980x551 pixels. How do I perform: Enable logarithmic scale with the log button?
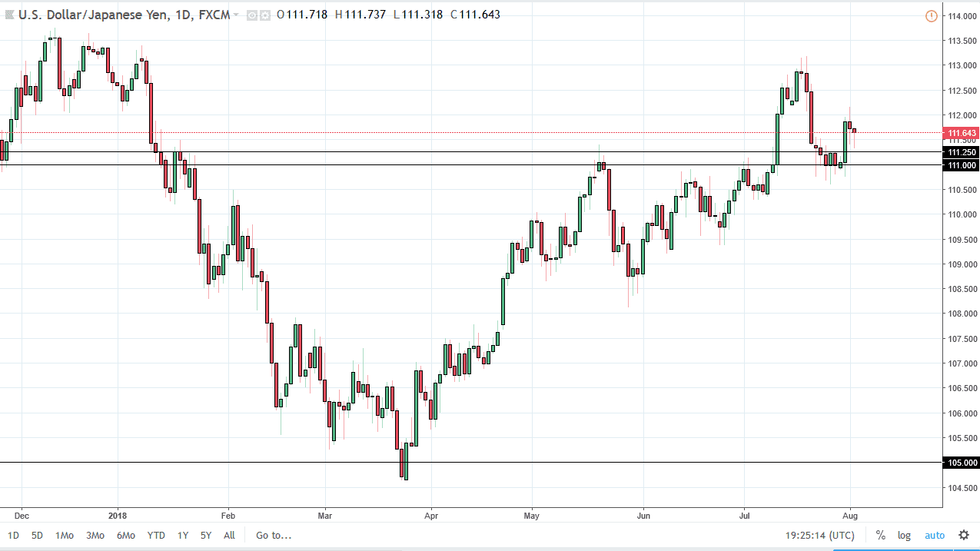904,535
